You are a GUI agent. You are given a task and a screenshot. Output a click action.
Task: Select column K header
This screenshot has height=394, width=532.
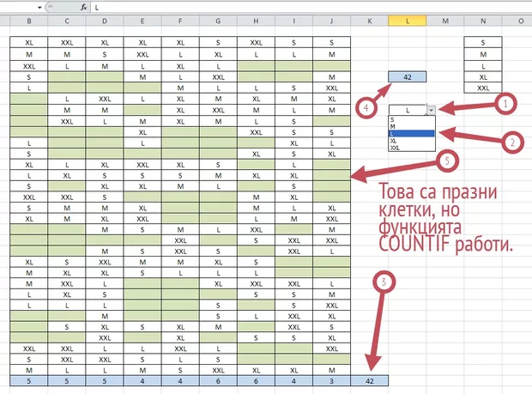pos(370,21)
